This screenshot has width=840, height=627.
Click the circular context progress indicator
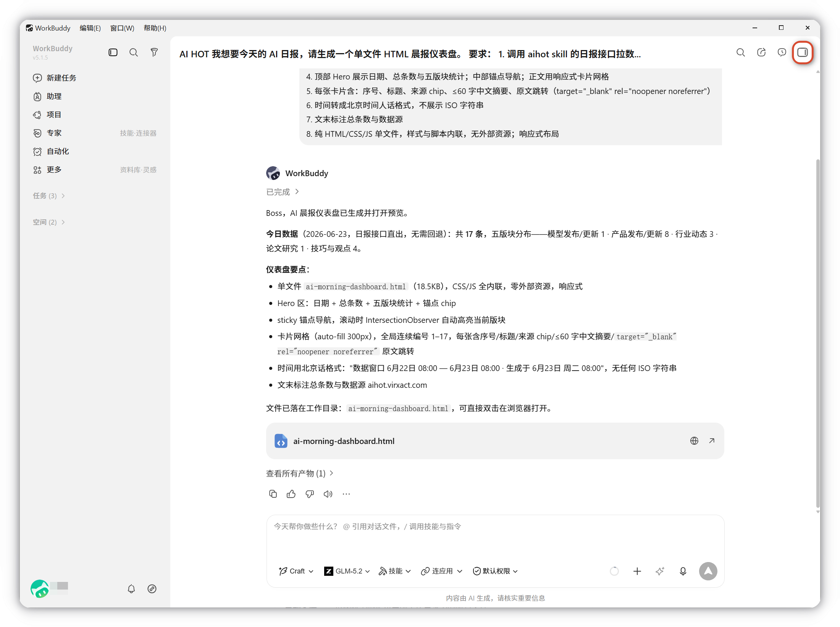(x=614, y=571)
